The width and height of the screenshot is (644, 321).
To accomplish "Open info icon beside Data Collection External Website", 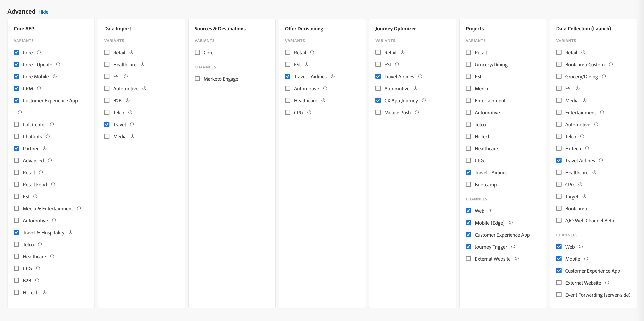I will point(607,283).
